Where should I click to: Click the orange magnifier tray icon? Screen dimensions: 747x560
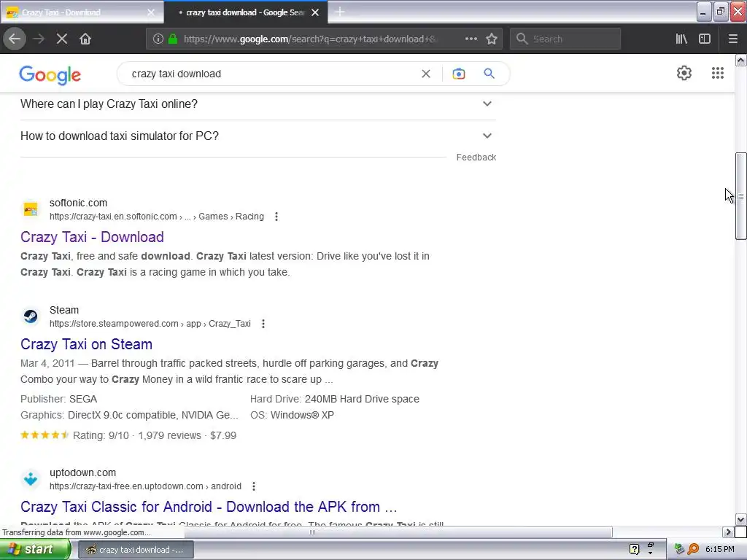coord(693,550)
